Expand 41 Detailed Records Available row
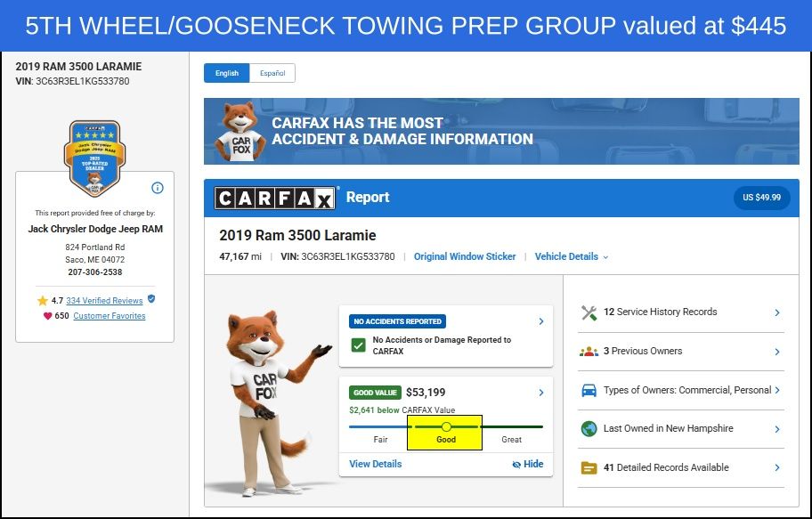Screen dimensions: 812x519 click(681, 467)
